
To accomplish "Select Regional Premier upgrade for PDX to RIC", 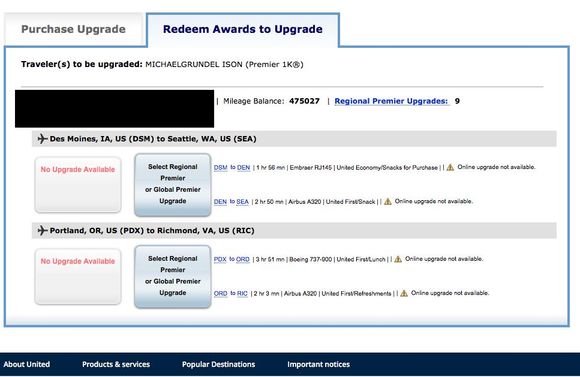I will [x=173, y=276].
